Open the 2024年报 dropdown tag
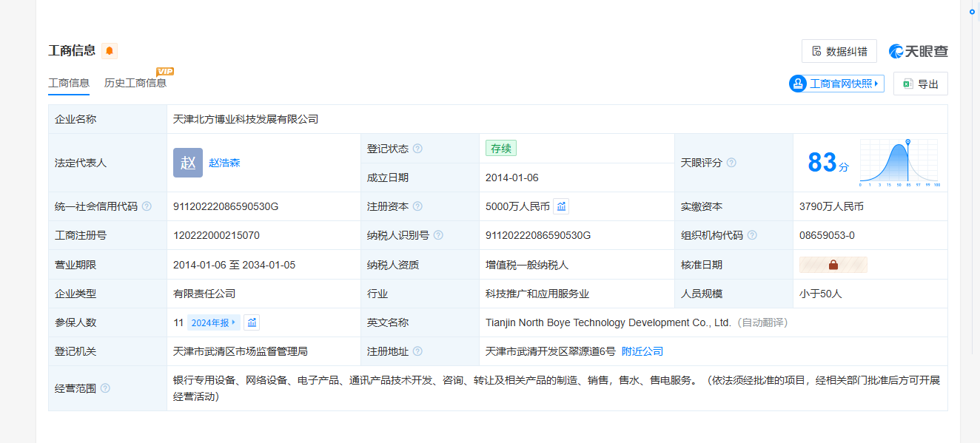This screenshot has width=980, height=443. pos(214,322)
